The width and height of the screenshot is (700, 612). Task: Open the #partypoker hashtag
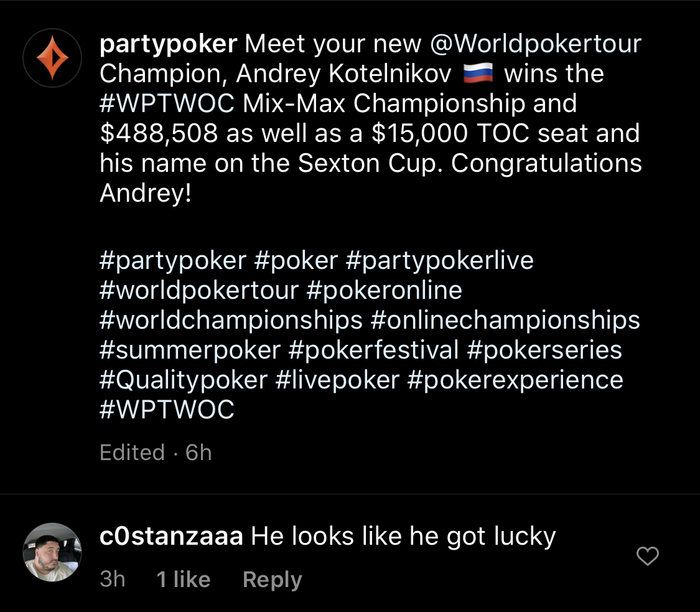point(173,261)
